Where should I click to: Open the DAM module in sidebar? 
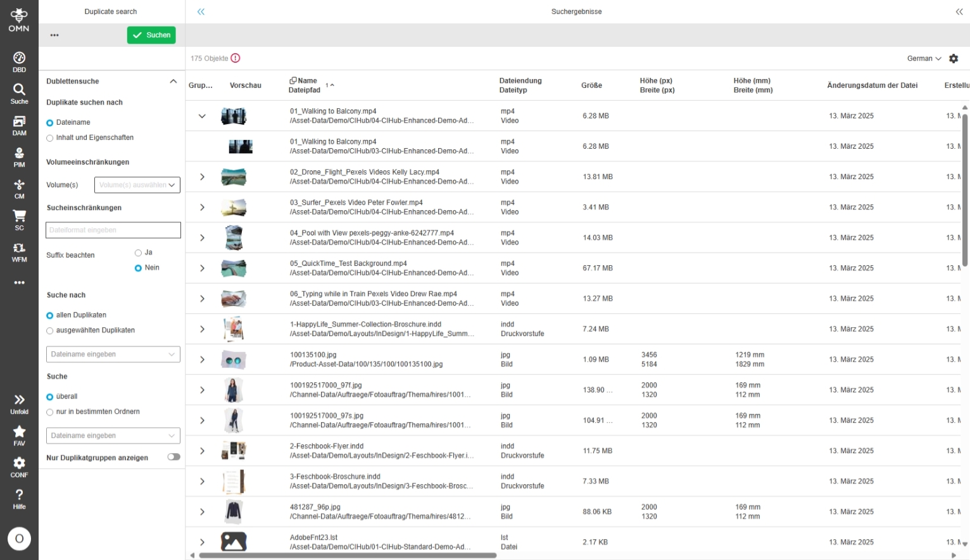click(x=19, y=125)
